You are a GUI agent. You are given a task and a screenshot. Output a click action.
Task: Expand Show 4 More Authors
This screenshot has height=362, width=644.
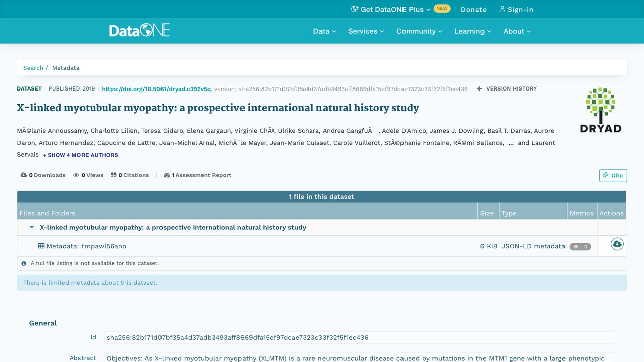80,155
